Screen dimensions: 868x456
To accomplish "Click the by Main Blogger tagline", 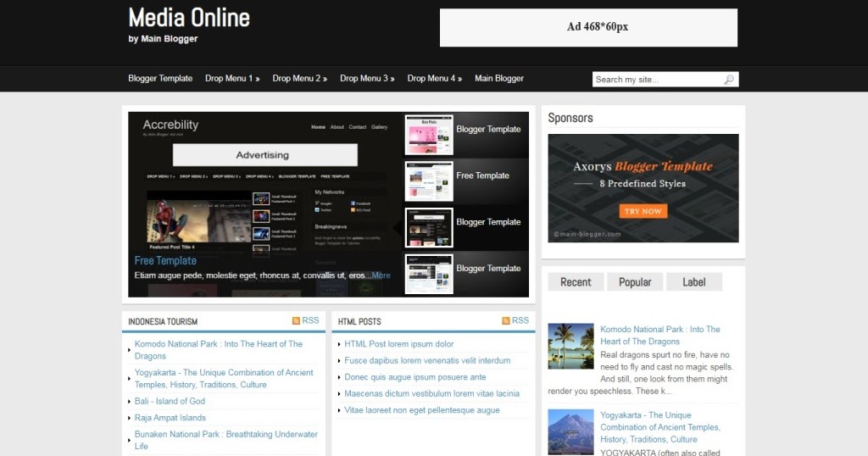I will click(163, 39).
